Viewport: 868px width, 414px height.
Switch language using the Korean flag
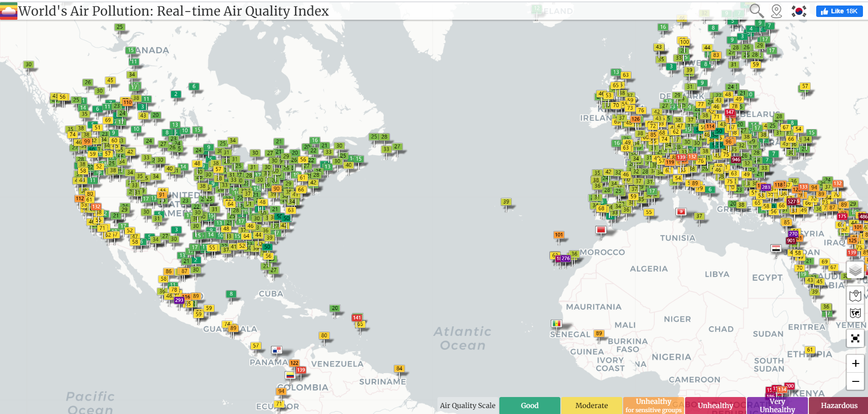[x=799, y=11]
